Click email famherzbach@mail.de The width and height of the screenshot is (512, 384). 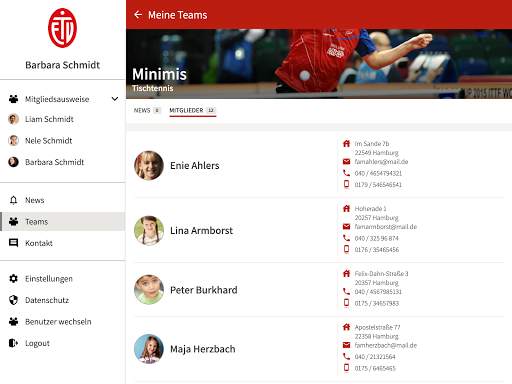386,345
